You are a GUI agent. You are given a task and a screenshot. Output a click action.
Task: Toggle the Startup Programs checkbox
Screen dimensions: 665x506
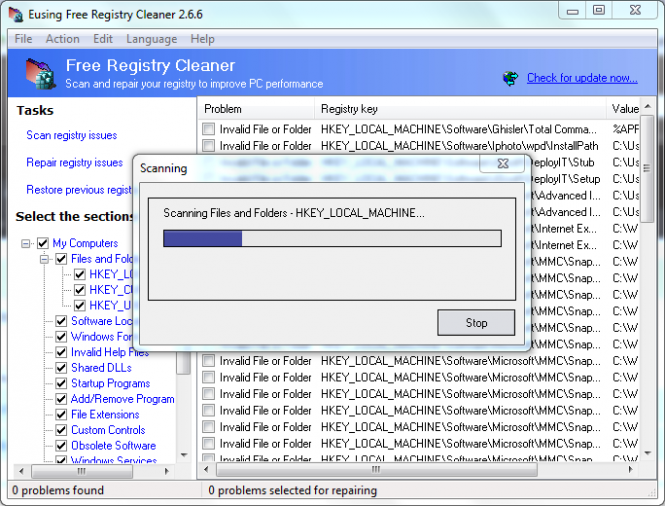61,383
